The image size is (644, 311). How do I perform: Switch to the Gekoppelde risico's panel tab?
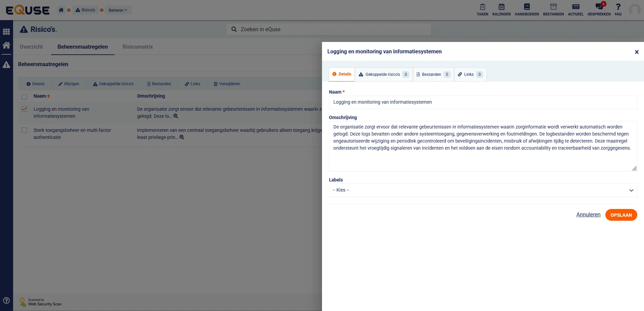pyautogui.click(x=383, y=74)
